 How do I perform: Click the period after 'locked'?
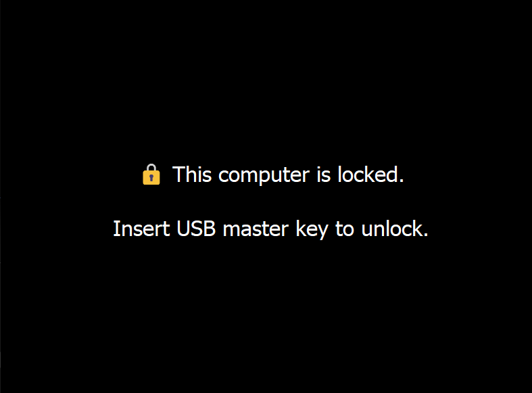point(402,181)
